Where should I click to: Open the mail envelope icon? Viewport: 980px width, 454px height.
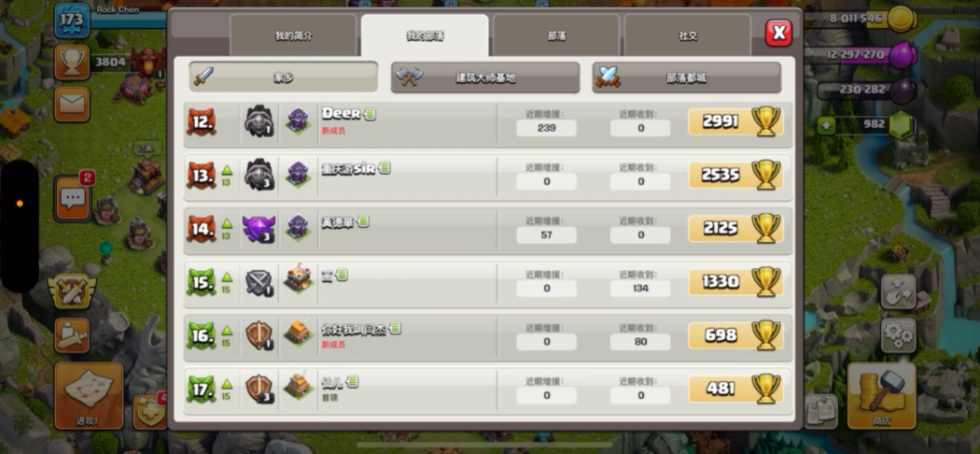click(x=72, y=104)
